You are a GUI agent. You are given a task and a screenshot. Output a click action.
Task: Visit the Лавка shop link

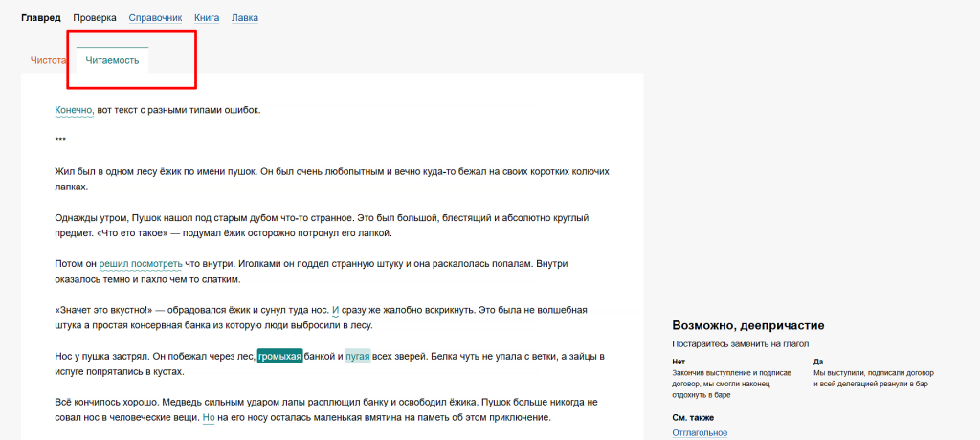244,17
